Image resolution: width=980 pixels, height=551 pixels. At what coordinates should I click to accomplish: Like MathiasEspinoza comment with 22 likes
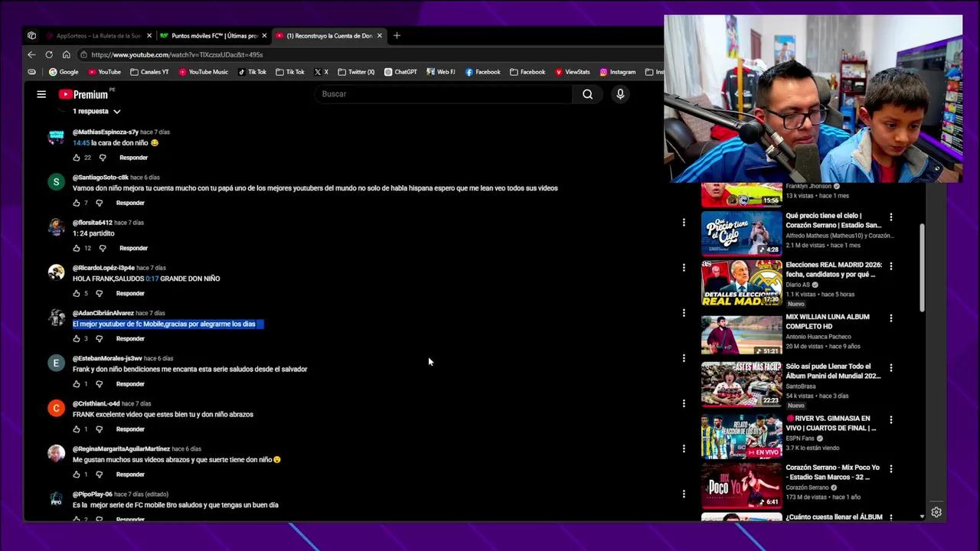click(77, 158)
